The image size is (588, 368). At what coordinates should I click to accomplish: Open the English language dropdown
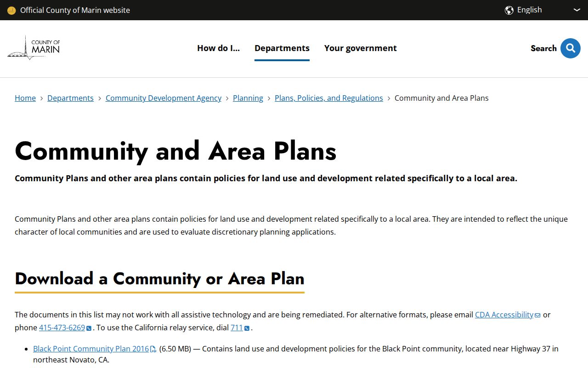click(543, 10)
